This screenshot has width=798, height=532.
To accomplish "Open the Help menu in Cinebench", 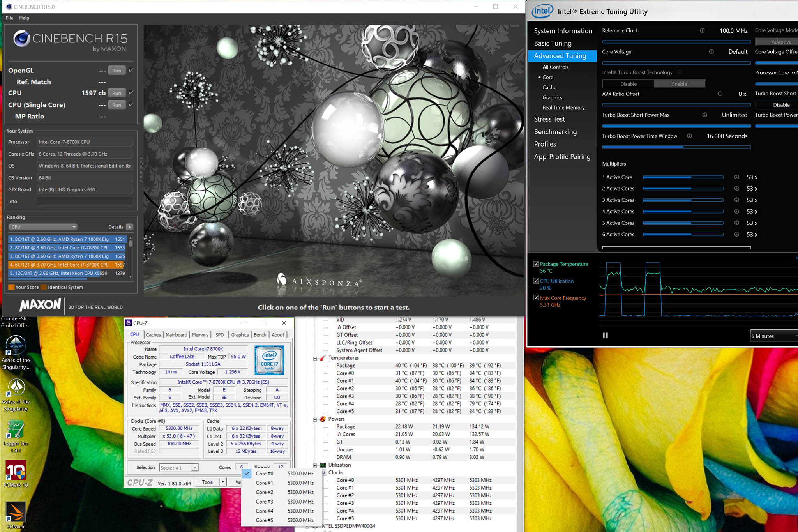I will coord(24,18).
